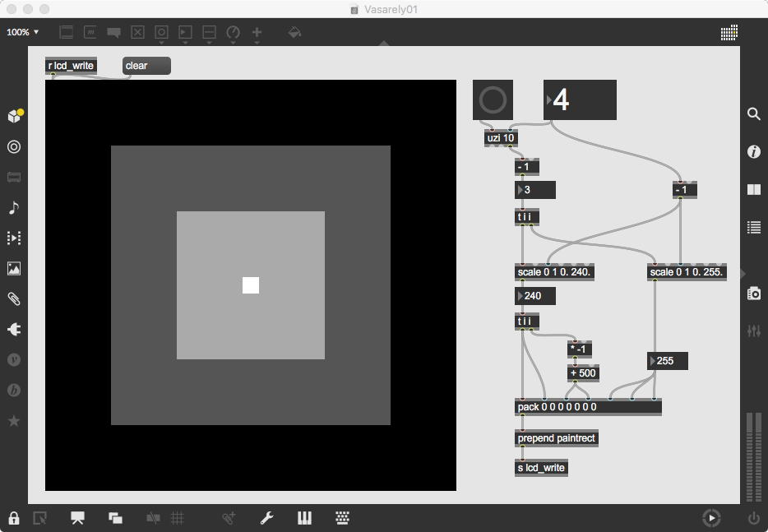
Task: Toggle the patcher lock
Action: point(14,518)
